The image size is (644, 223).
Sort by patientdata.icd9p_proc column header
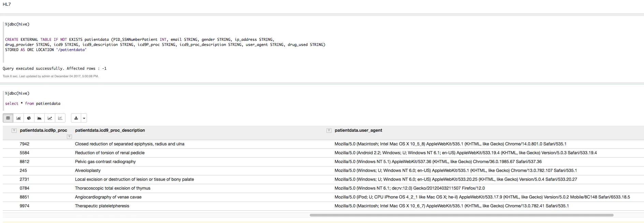[43, 130]
